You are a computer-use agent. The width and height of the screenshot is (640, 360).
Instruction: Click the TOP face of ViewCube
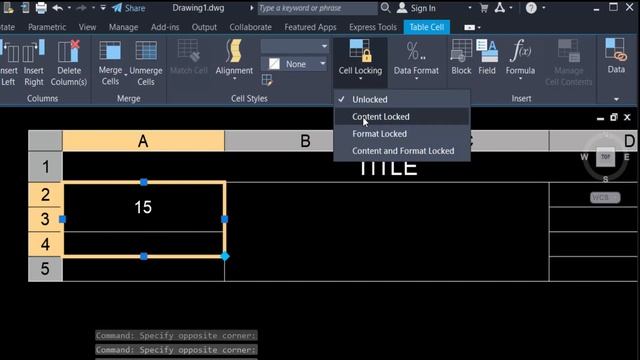point(605,157)
